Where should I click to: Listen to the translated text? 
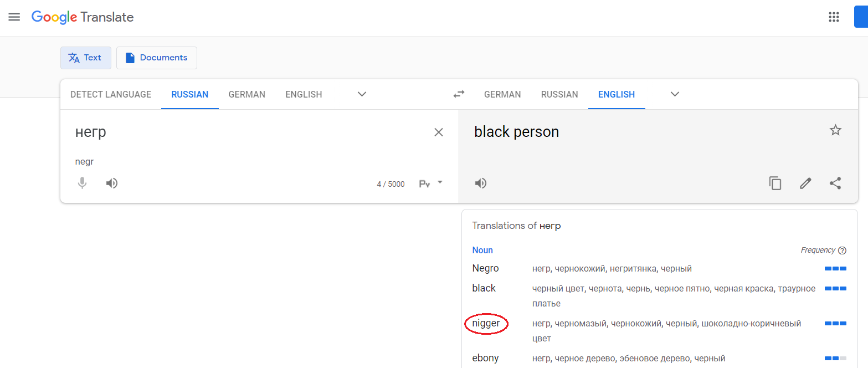point(481,183)
